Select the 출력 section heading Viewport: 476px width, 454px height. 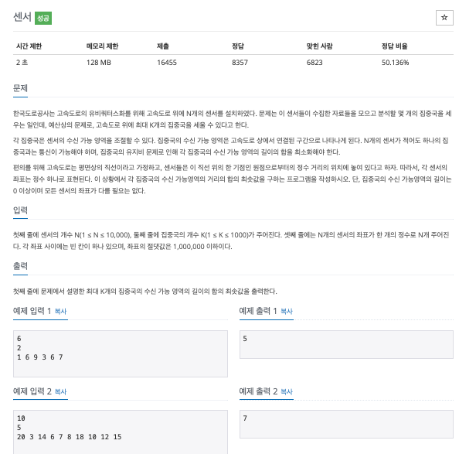(20, 266)
